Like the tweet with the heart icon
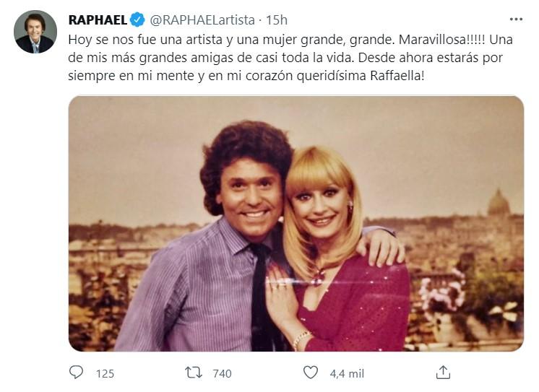The image size is (539, 392). pos(311,373)
